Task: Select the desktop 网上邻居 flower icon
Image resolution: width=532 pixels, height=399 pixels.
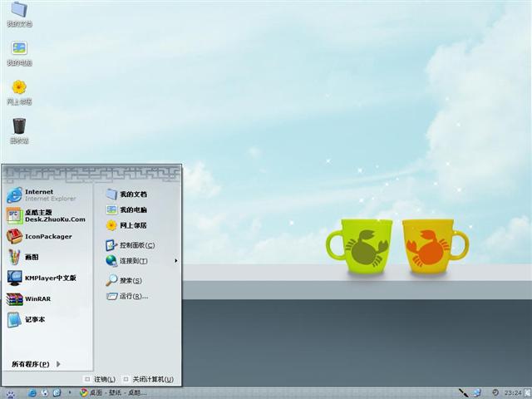Action: coord(19,92)
